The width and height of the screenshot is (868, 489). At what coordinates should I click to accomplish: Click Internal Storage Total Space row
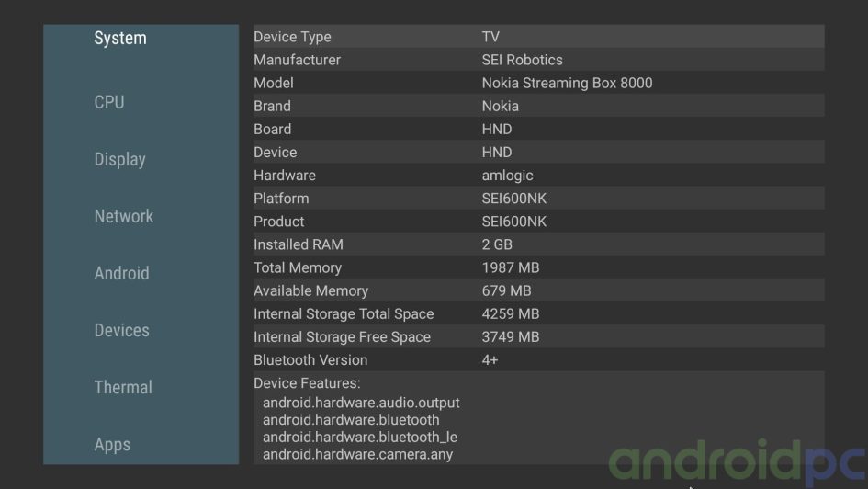point(538,313)
